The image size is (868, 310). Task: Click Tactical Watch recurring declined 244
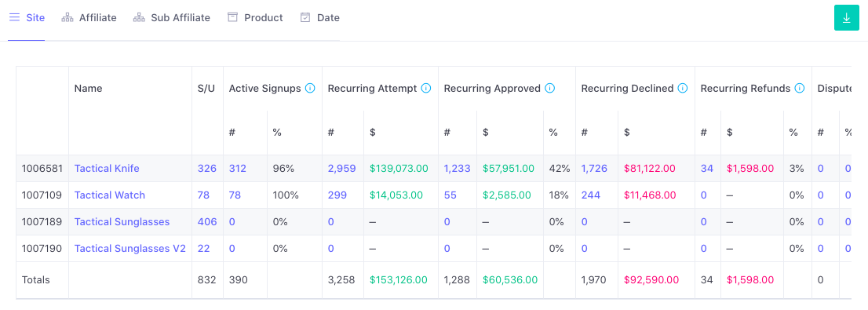(x=591, y=195)
